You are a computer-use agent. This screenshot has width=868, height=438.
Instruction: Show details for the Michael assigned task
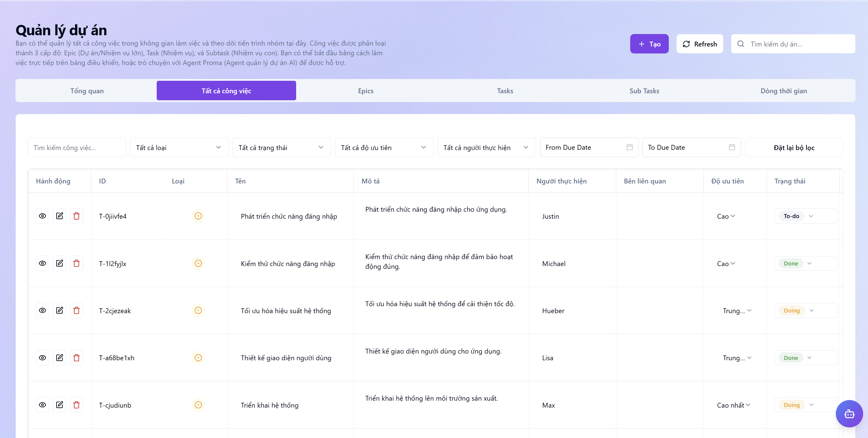click(x=43, y=263)
